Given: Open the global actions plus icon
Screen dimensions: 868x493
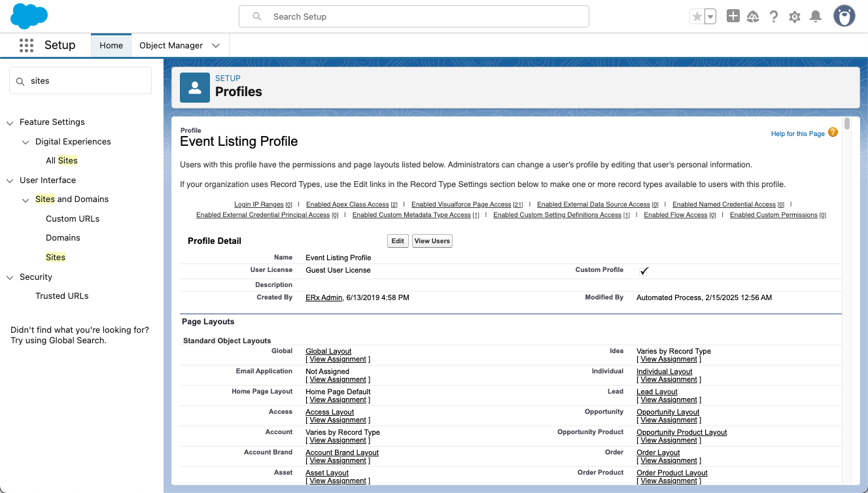Looking at the screenshot, I should [733, 16].
